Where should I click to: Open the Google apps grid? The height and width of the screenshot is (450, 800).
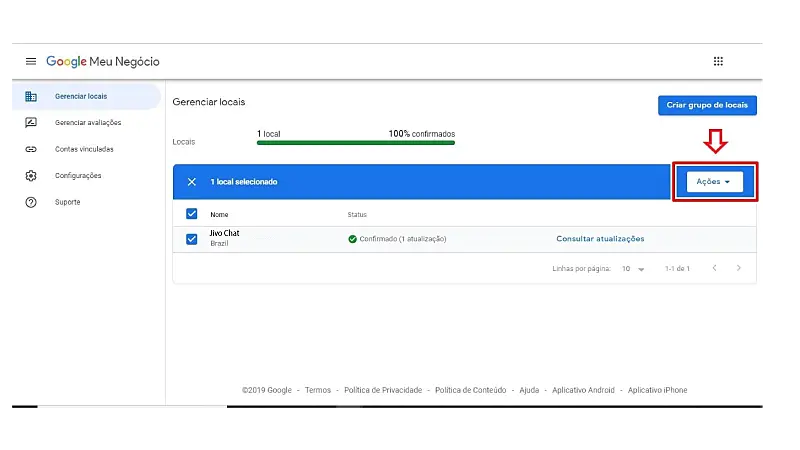718,61
